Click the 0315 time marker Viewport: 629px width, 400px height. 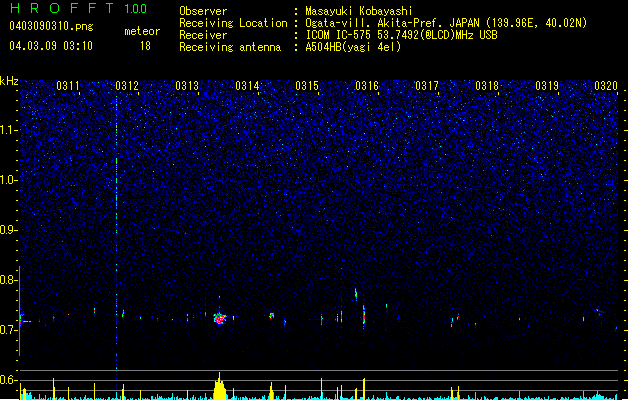307,86
